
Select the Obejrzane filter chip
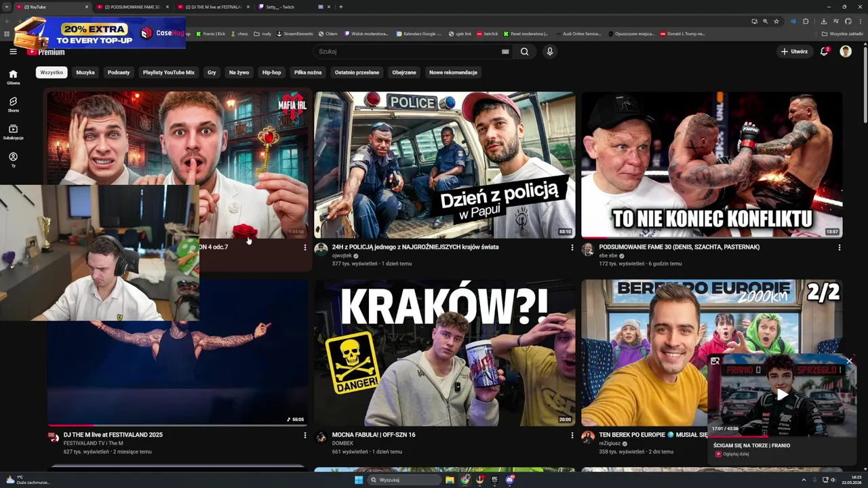[404, 73]
